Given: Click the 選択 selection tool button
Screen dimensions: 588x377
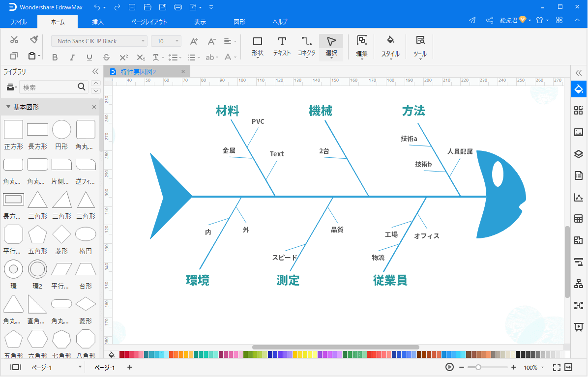Looking at the screenshot, I should [331, 45].
